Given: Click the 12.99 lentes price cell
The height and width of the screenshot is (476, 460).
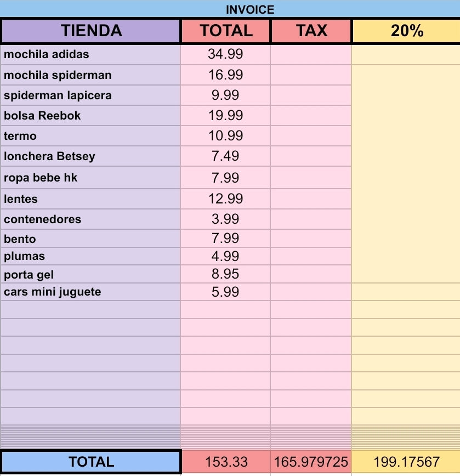Looking at the screenshot, I should [x=225, y=199].
